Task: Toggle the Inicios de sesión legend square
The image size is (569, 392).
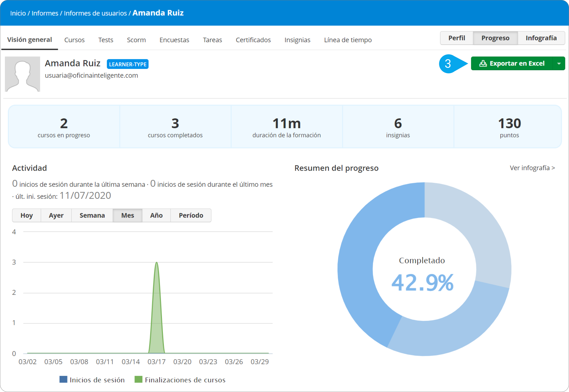Action: point(63,379)
